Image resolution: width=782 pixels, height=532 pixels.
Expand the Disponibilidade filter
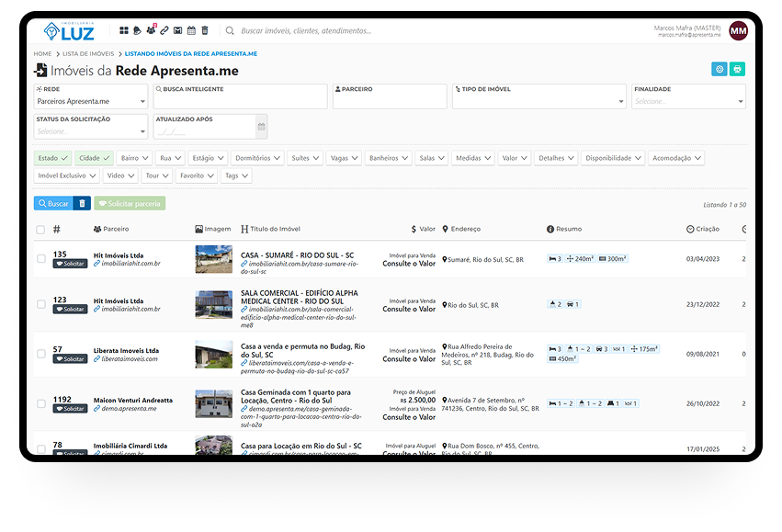pos(613,158)
